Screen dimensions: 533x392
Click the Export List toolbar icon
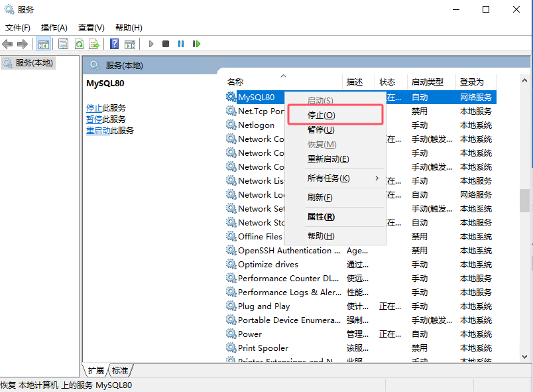pos(94,44)
